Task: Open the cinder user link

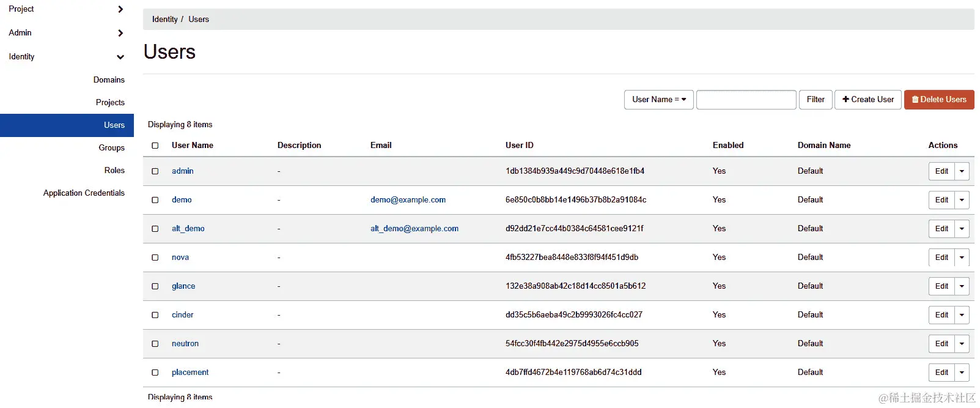Action: [x=182, y=315]
